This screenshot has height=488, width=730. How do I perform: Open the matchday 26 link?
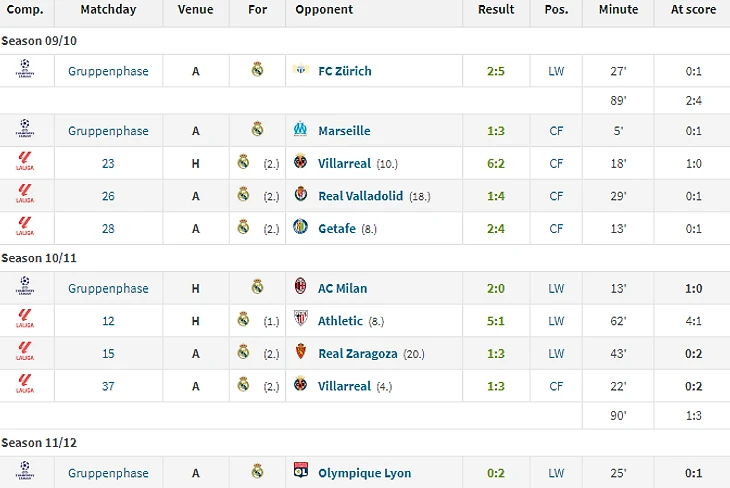[x=108, y=196]
